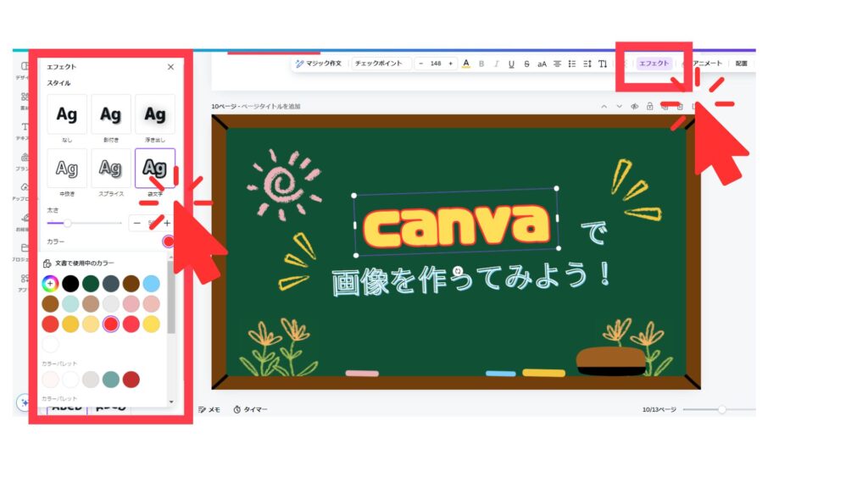The height and width of the screenshot is (488, 868).
Task: Select the brown eraser graphic on the chalkboard
Action: coord(610,361)
